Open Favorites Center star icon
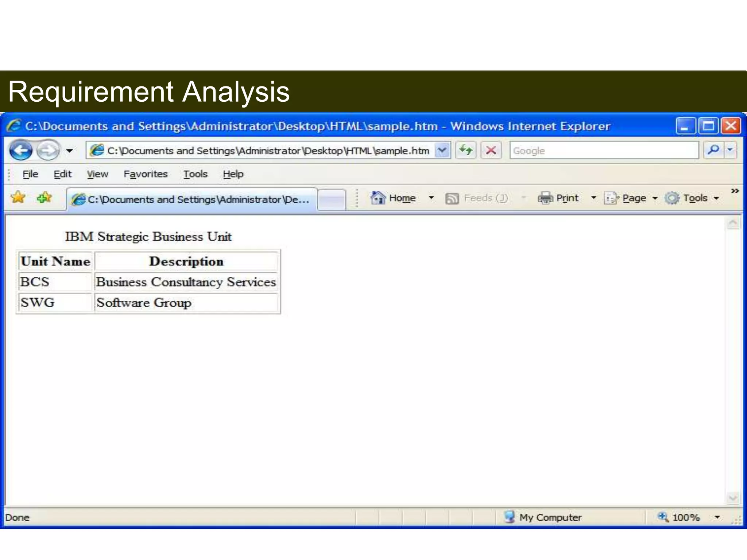Viewport: 747px width, 560px height. coord(18,198)
